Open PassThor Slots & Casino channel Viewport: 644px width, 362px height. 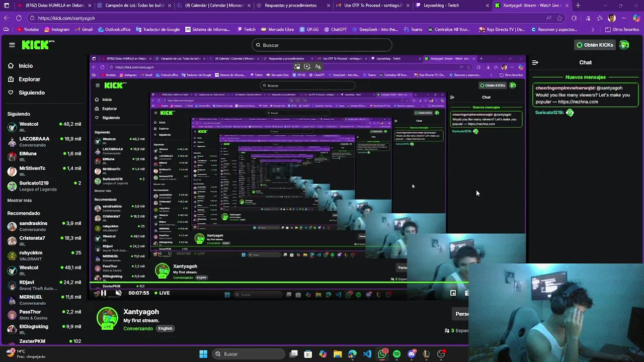pyautogui.click(x=44, y=314)
